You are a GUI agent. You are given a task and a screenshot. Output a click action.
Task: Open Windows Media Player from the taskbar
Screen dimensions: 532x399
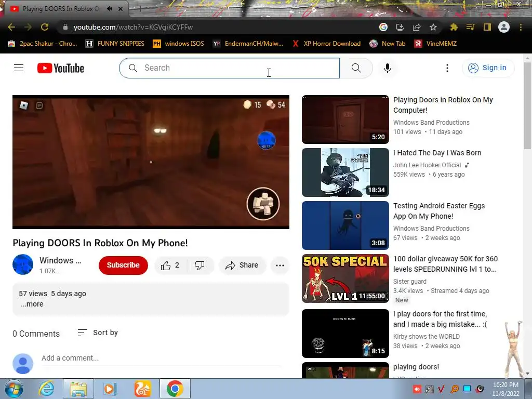tap(109, 389)
